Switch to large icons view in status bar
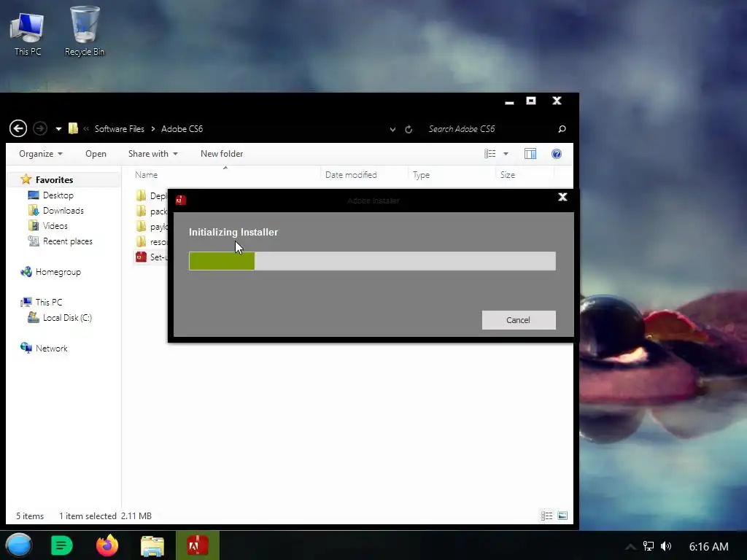The height and width of the screenshot is (560, 747). pyautogui.click(x=562, y=516)
